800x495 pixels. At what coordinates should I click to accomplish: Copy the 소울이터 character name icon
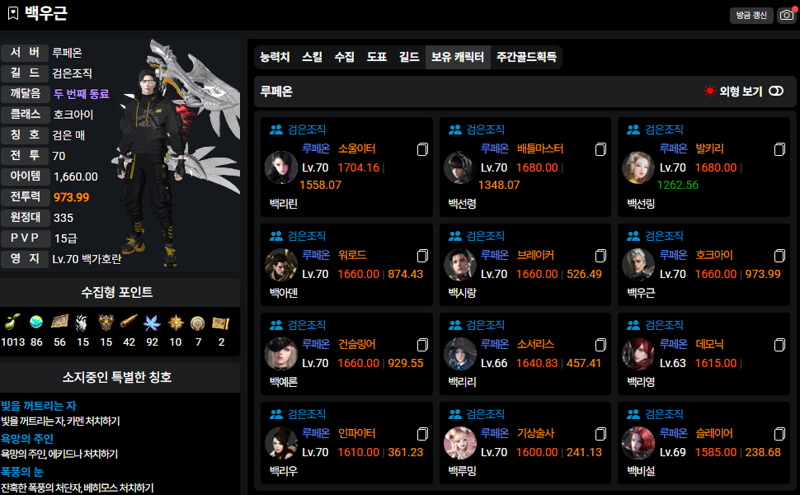(422, 150)
